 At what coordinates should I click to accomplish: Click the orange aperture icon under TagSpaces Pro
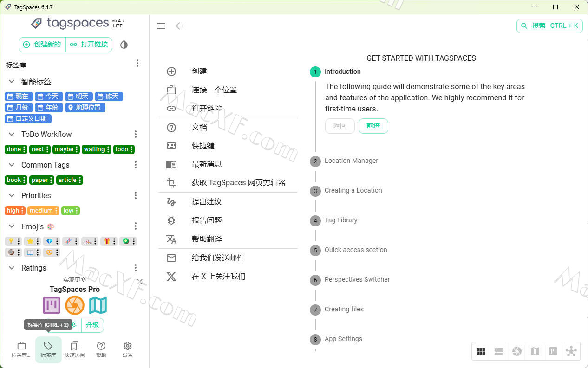pos(75,305)
